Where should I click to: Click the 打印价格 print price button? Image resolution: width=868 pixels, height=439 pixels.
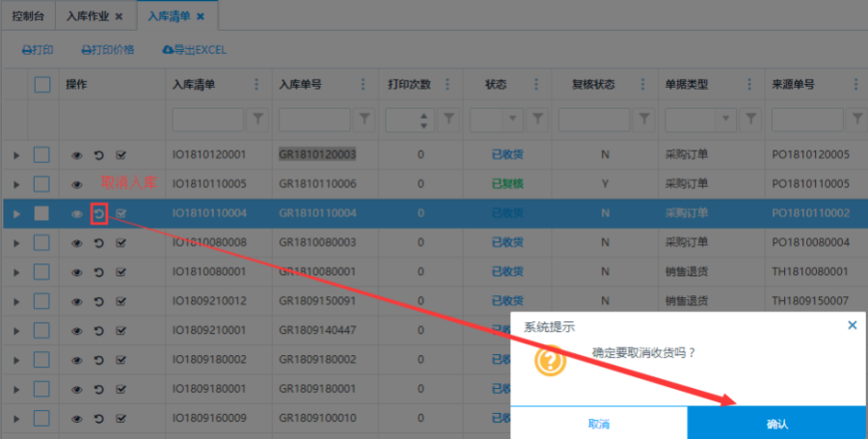pos(107,49)
